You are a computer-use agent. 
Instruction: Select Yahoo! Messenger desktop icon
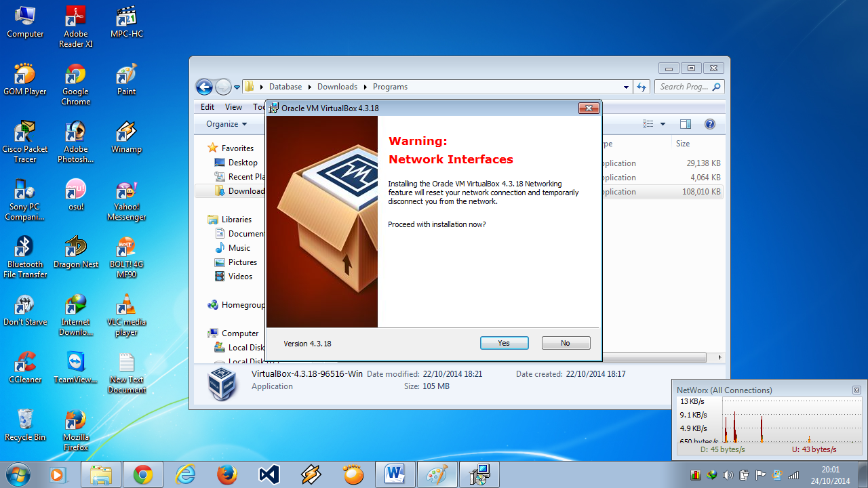pyautogui.click(x=127, y=199)
